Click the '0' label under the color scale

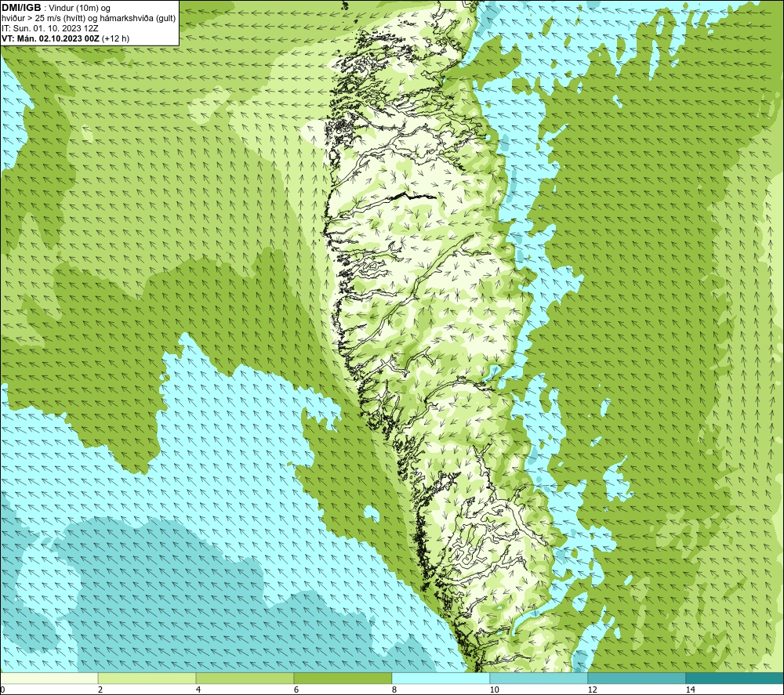2,690
